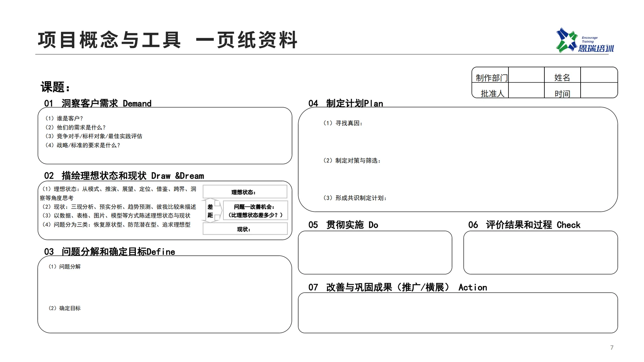Click line (4) 战略/标准的要求是什么?
The height and width of the screenshot is (362, 644).
click(83, 145)
